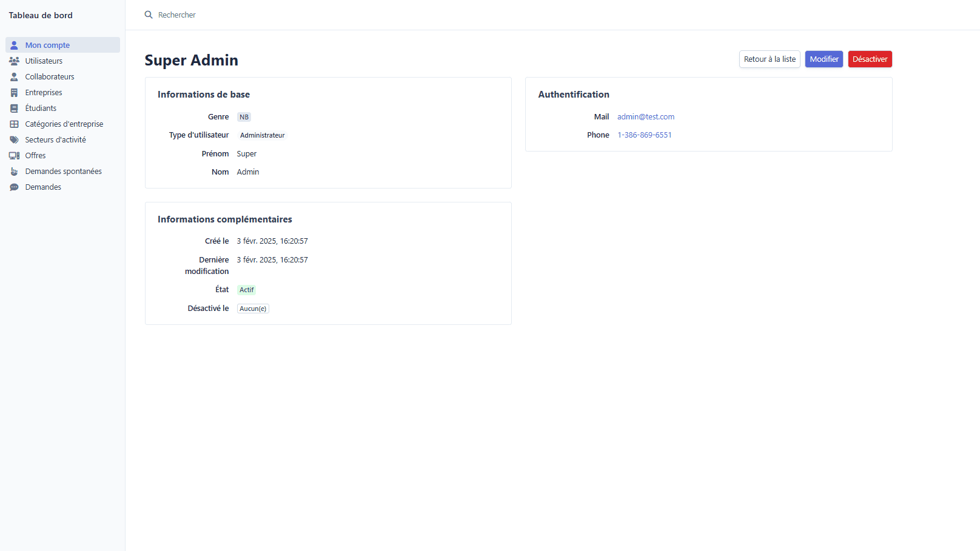Focus the Rechercher search field

(177, 15)
